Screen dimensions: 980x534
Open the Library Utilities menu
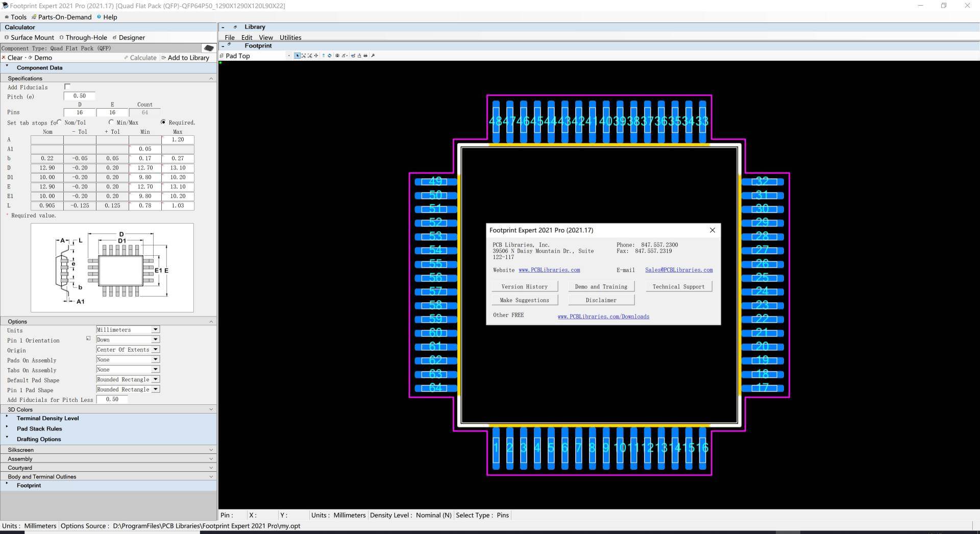290,37
